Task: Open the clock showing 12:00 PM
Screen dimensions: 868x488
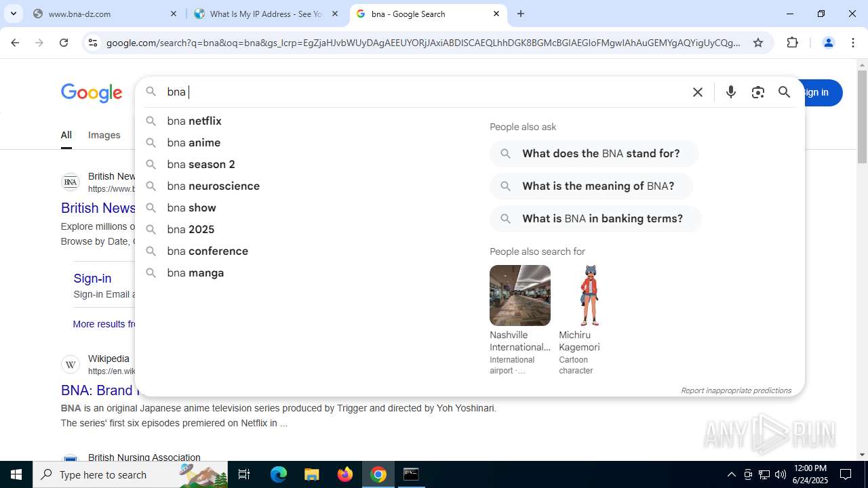Action: pos(810,474)
